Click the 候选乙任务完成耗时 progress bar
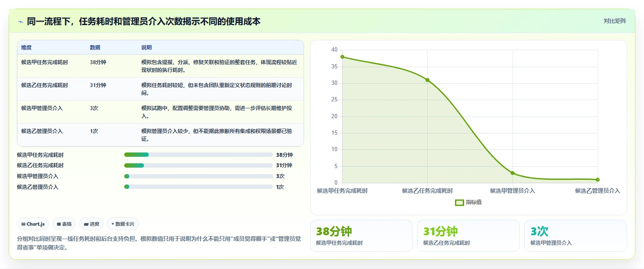This screenshot has width=644, height=269. [x=198, y=165]
